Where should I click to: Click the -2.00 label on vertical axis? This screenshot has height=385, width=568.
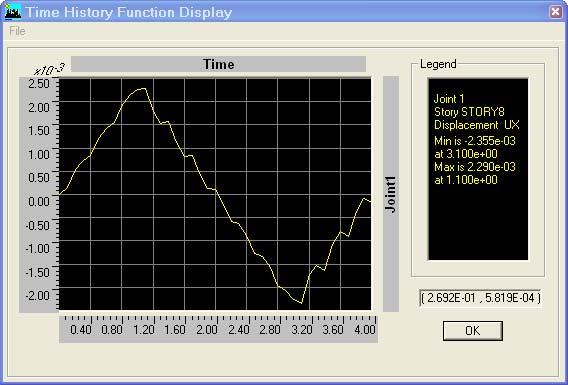37,296
